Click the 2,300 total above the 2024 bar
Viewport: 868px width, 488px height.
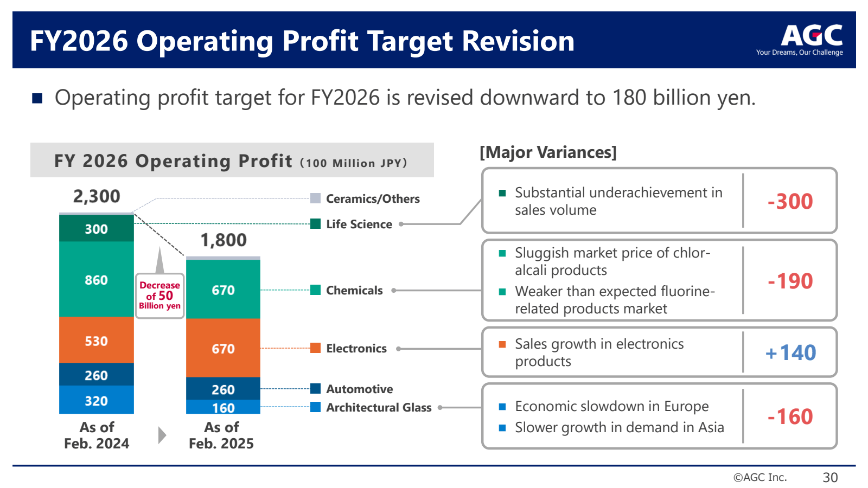tap(97, 196)
